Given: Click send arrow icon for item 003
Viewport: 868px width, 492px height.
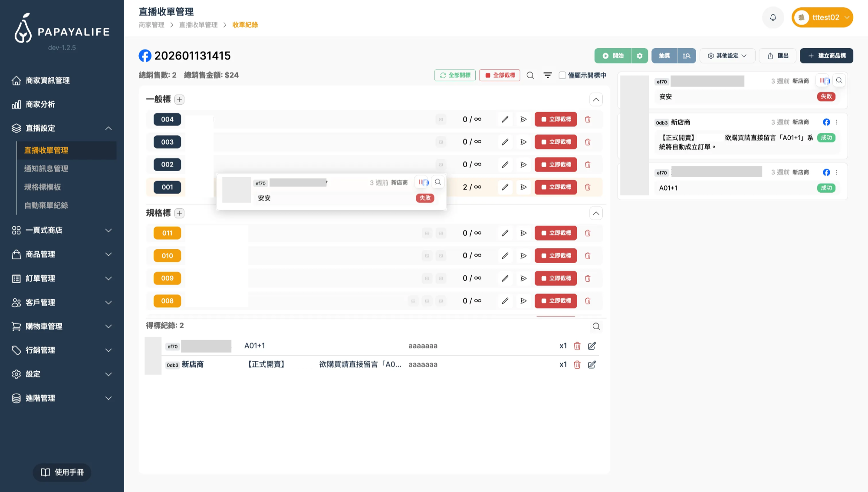Looking at the screenshot, I should [523, 142].
